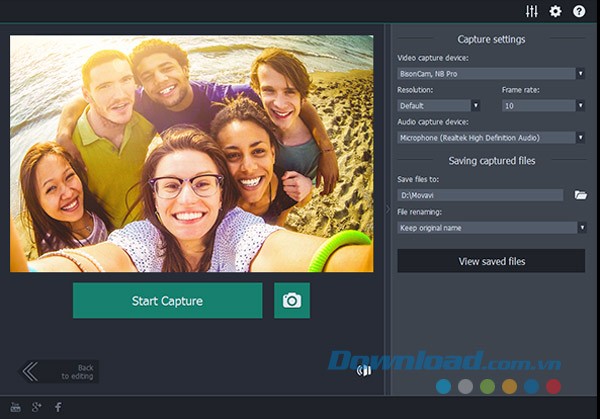600x419 pixels.
Task: Go back to editing
Action: [60, 372]
